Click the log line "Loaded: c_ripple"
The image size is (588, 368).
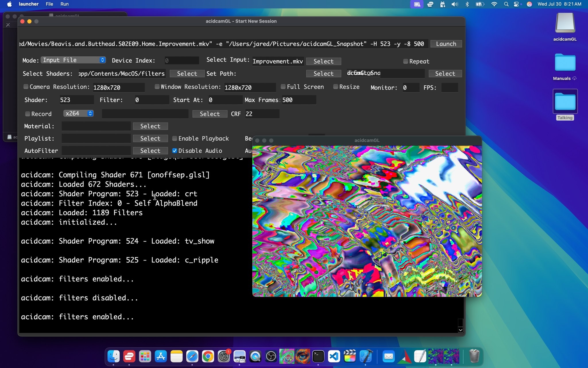click(185, 260)
